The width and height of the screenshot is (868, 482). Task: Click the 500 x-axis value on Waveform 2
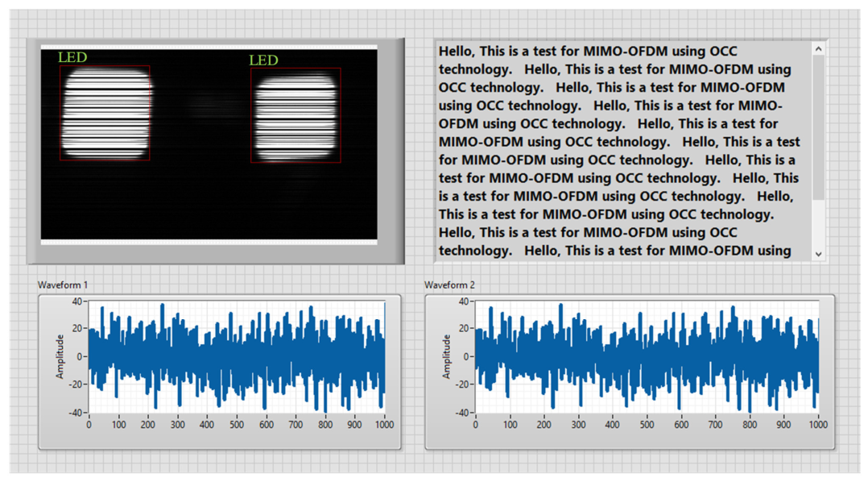click(647, 425)
